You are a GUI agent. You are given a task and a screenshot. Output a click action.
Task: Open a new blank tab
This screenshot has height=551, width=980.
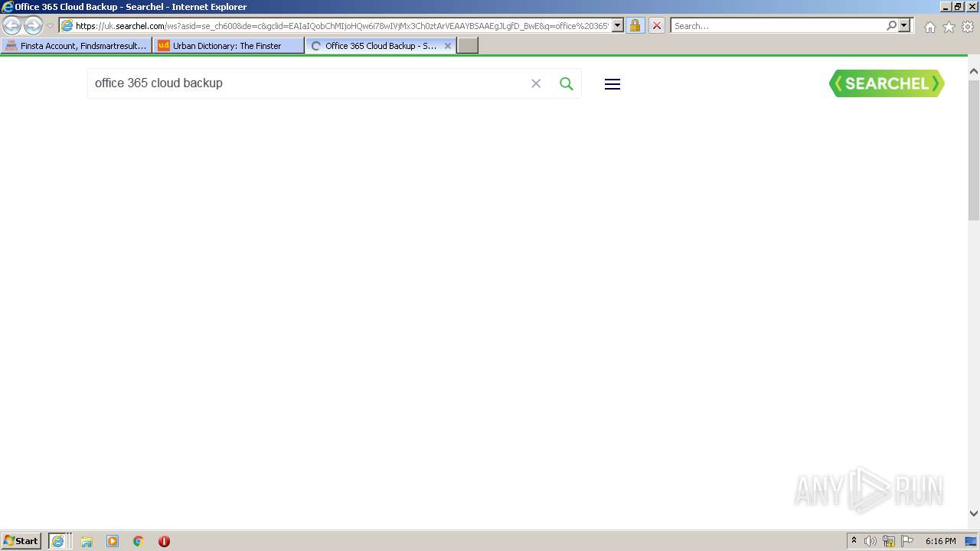[468, 46]
